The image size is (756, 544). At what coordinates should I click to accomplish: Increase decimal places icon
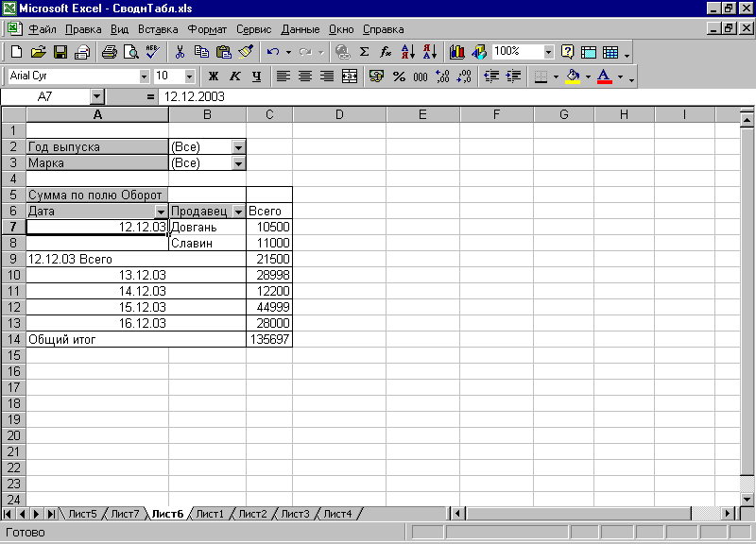tap(442, 76)
